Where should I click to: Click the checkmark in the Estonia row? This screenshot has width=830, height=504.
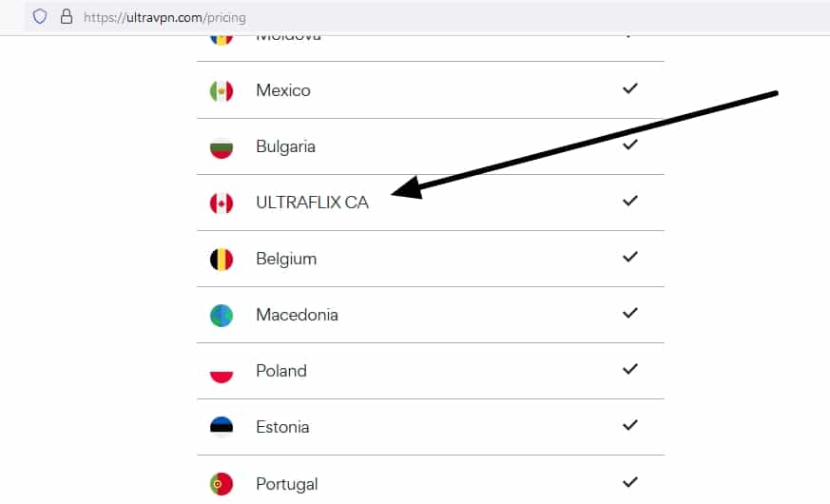pos(630,425)
